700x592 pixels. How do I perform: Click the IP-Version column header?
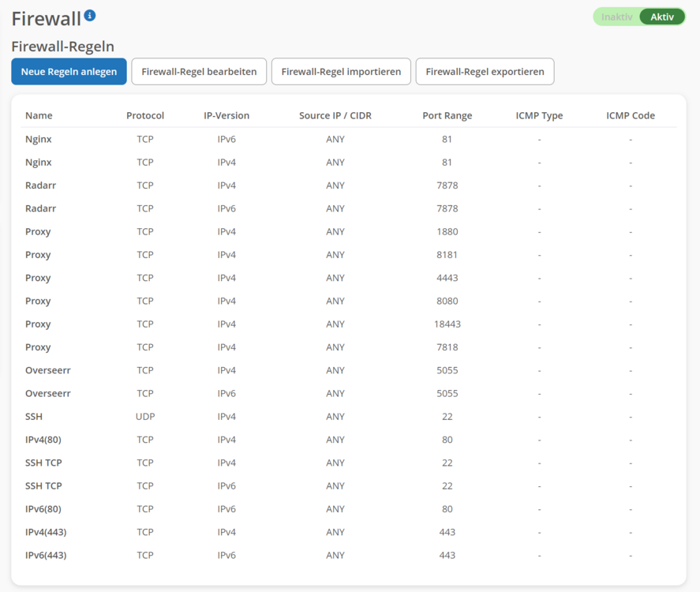(226, 115)
